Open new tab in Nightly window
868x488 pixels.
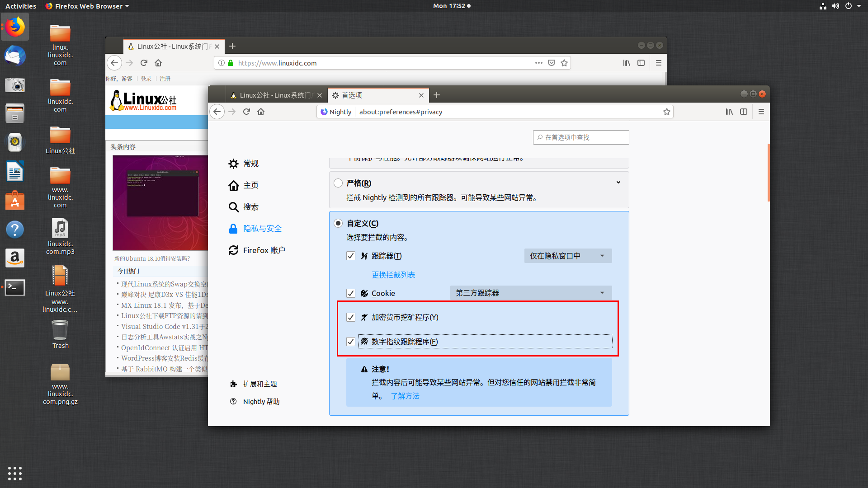point(436,95)
